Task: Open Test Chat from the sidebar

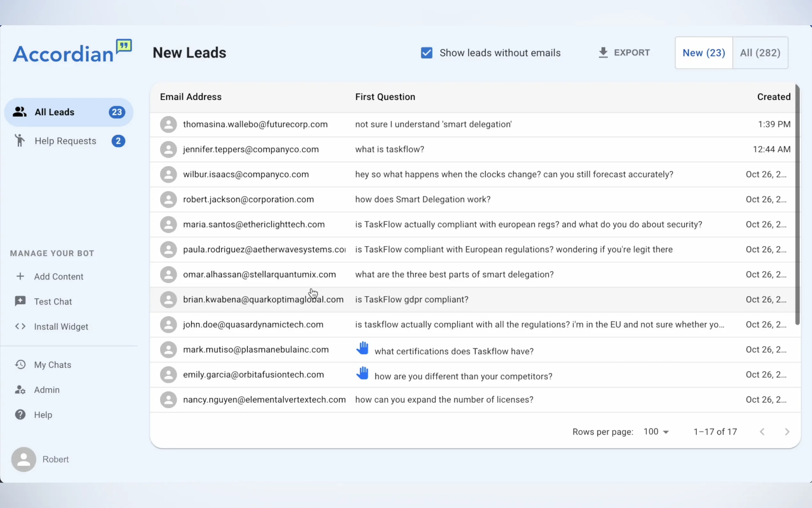Action: coord(53,301)
